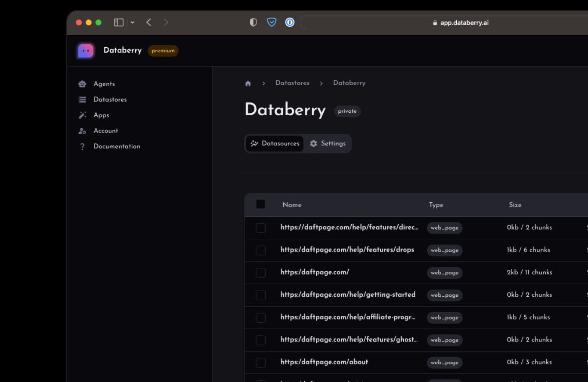Click the Apps magic wand icon

point(82,115)
